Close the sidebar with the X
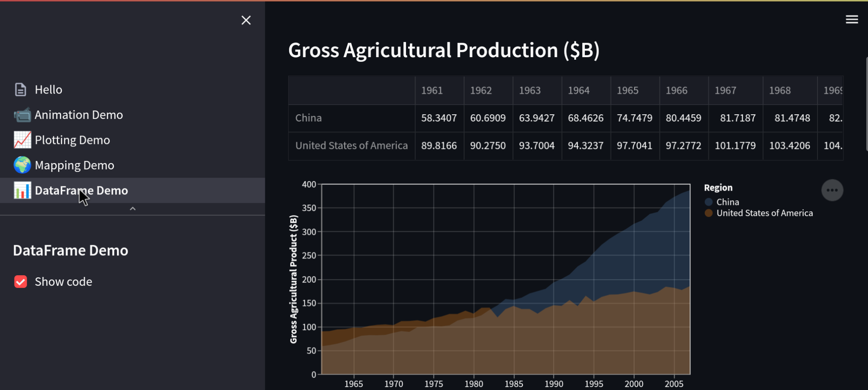This screenshot has height=390, width=868. coord(246,20)
